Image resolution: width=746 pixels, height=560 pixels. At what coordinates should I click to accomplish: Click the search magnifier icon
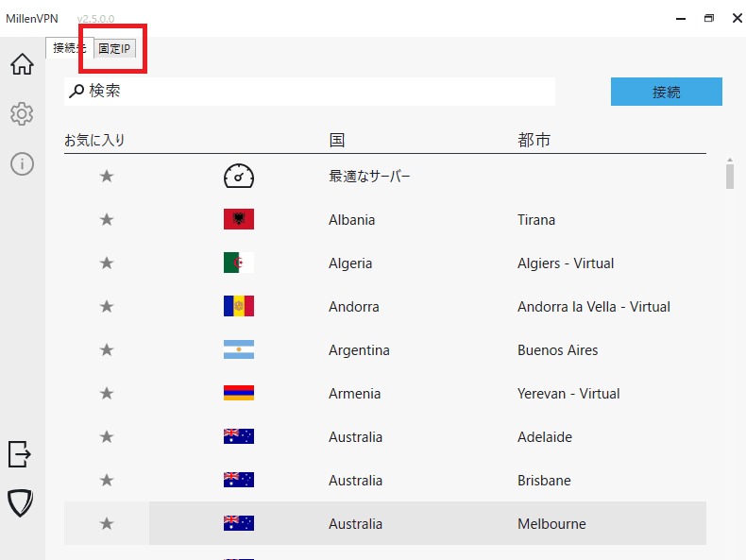76,91
